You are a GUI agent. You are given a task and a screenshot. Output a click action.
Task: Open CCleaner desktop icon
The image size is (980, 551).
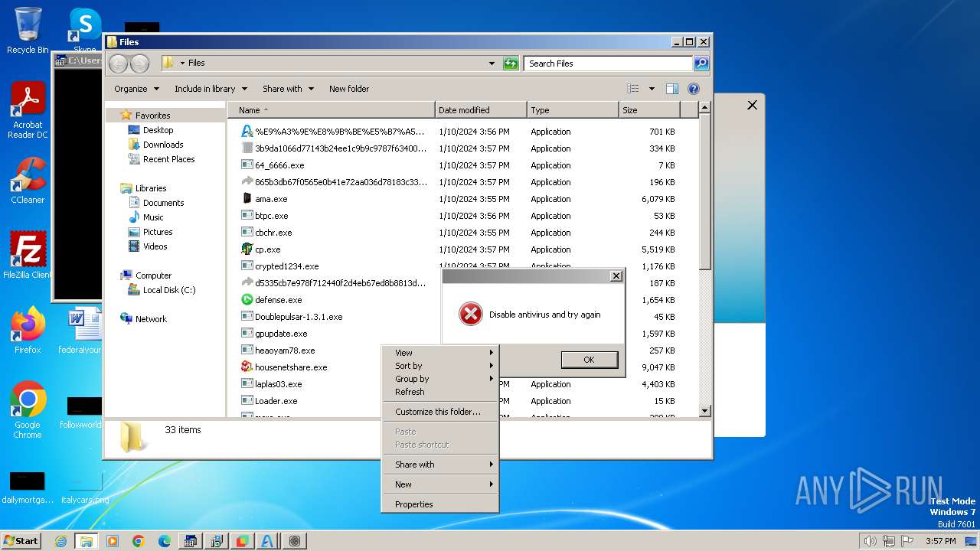pos(28,181)
